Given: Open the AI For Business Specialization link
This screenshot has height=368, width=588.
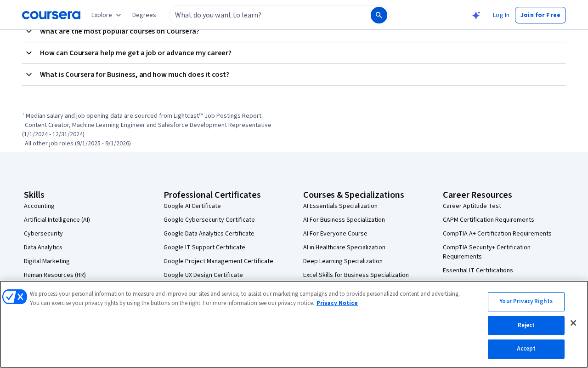Looking at the screenshot, I should pyautogui.click(x=344, y=219).
